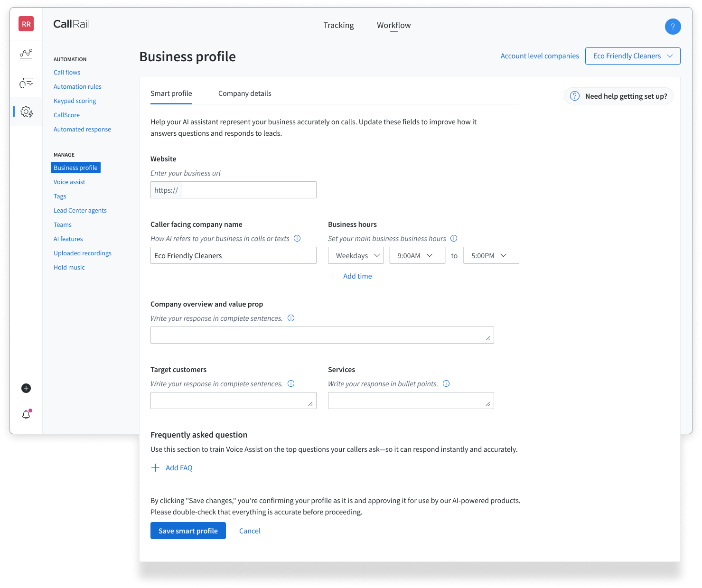The image size is (702, 588).
Task: Click the Target customers text area
Action: pyautogui.click(x=233, y=400)
